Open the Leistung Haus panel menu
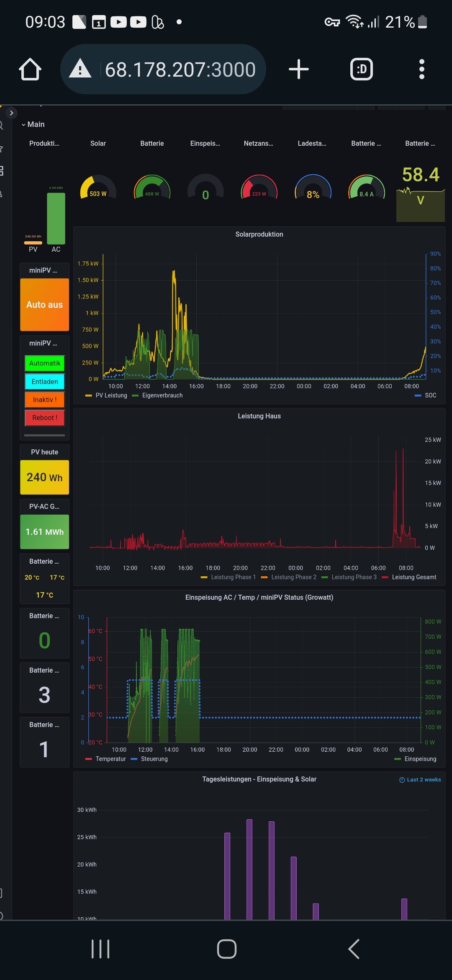 coord(259,416)
